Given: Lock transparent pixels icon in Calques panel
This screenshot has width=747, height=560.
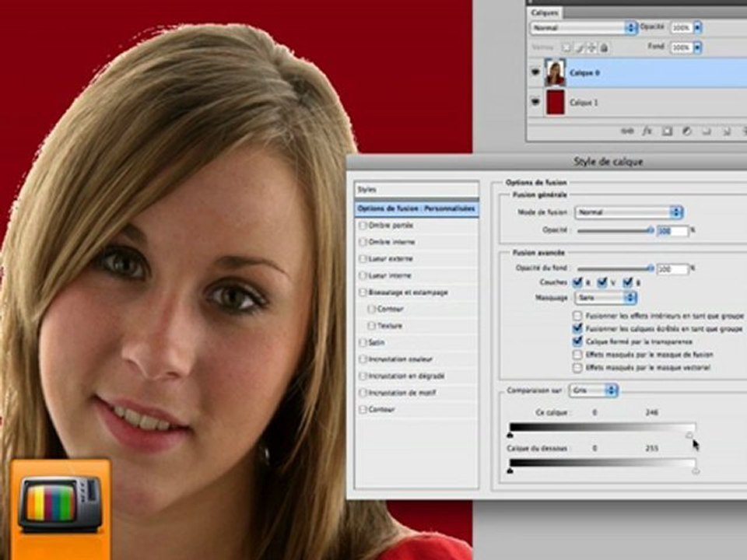Looking at the screenshot, I should [566, 47].
